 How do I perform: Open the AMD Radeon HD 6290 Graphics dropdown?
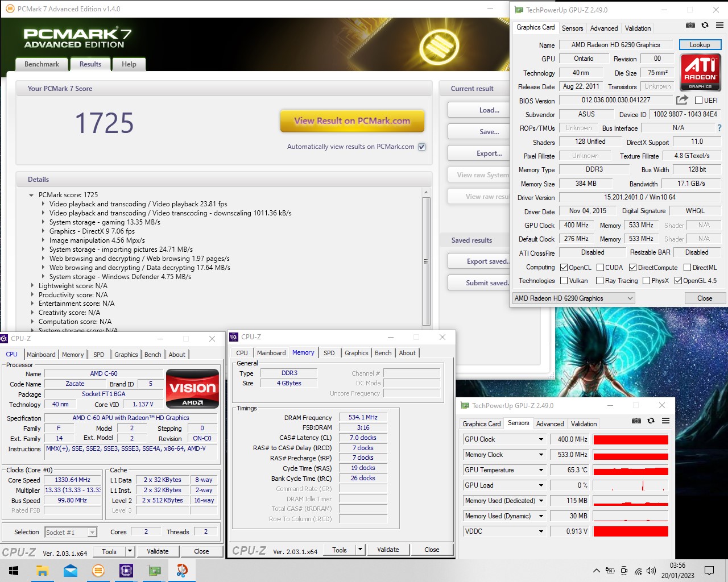[573, 298]
